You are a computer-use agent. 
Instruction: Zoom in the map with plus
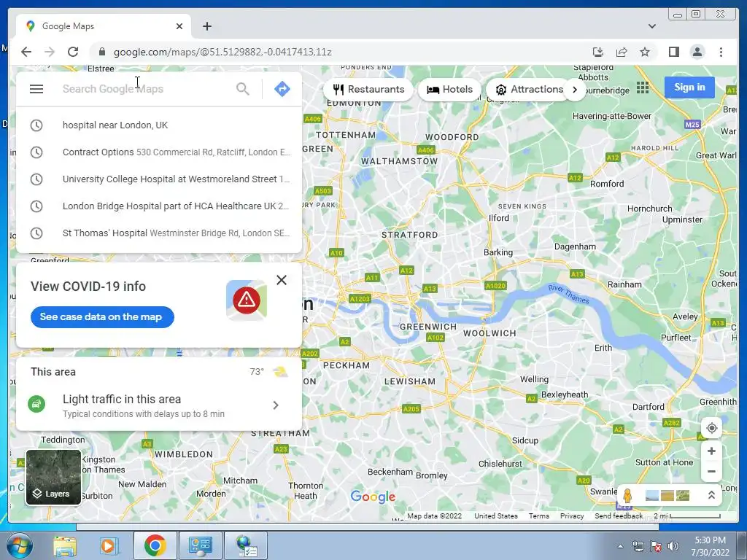click(712, 451)
